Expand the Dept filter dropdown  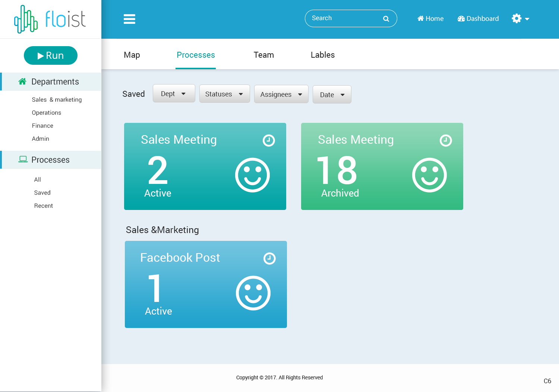click(x=174, y=94)
